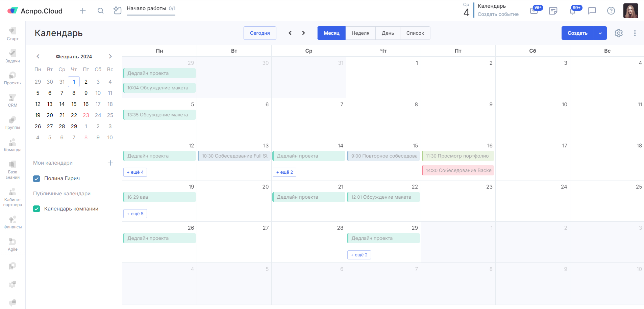Go to previous month in main calendar
644x309 pixels.
click(290, 33)
